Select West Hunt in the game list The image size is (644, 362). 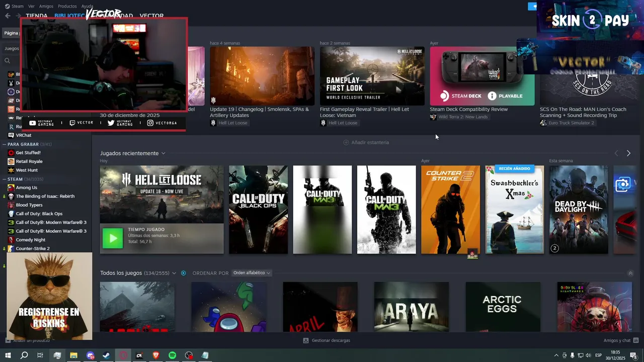pos(27,170)
